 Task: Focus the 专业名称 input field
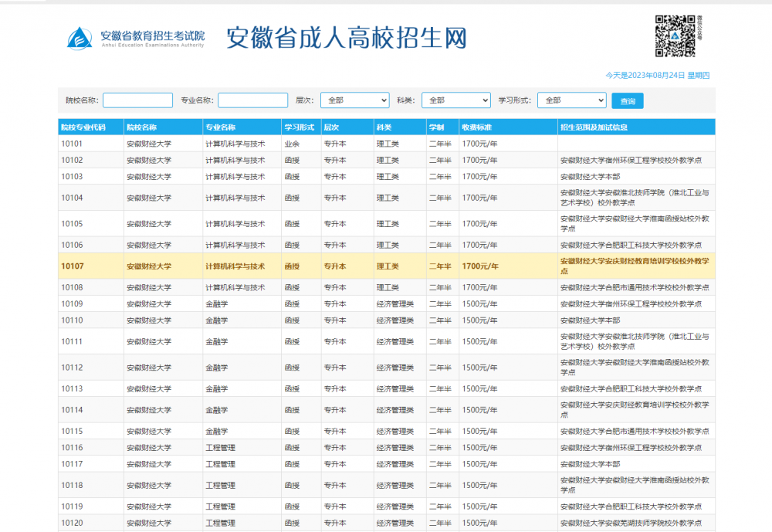pyautogui.click(x=253, y=100)
